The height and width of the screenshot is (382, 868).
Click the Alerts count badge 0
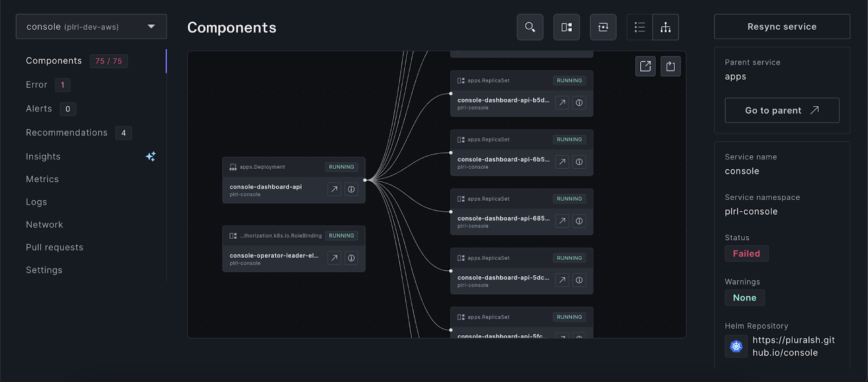pyautogui.click(x=68, y=109)
